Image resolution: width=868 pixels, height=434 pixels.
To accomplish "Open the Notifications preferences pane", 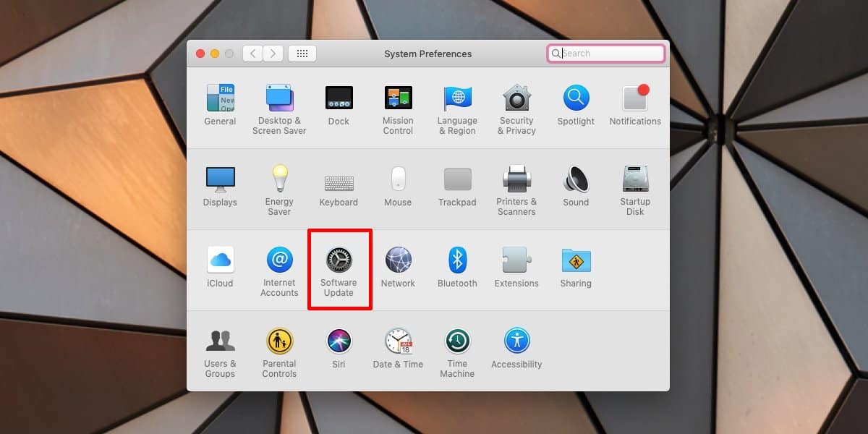I will (x=635, y=105).
